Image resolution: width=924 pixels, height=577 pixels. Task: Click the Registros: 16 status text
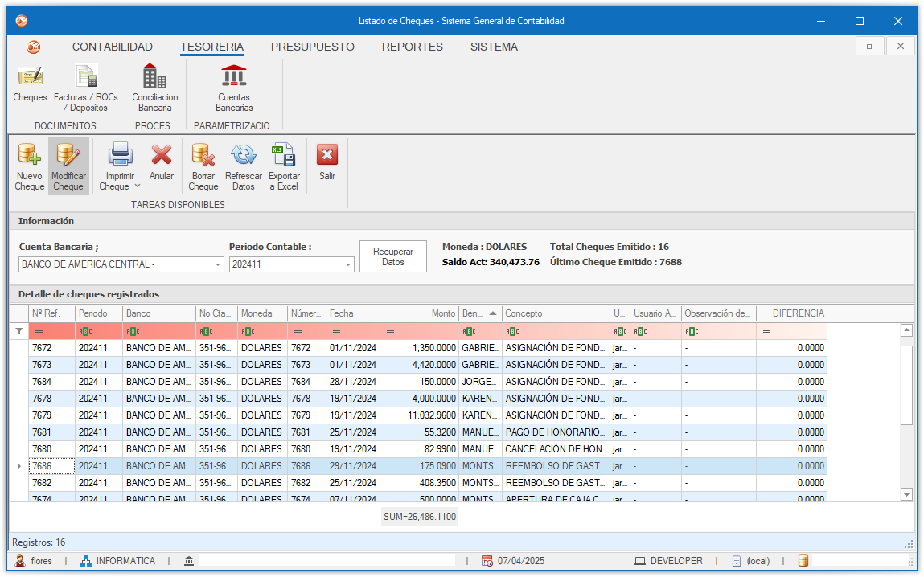39,543
